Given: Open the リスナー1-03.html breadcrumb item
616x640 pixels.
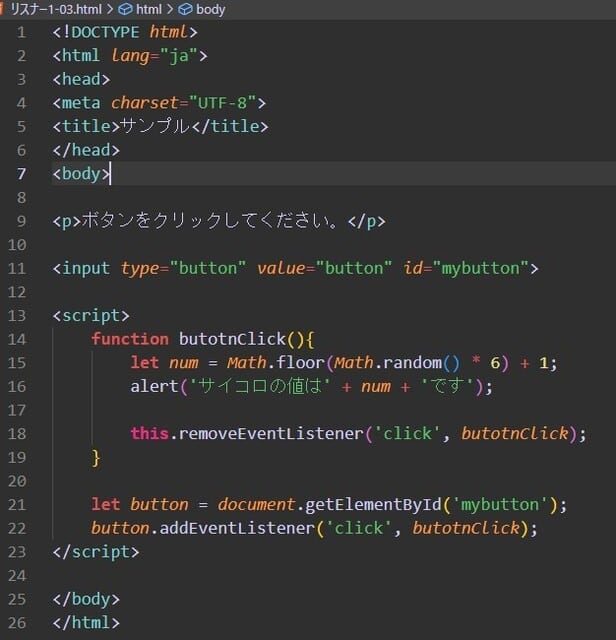Looking at the screenshot, I should click(55, 9).
